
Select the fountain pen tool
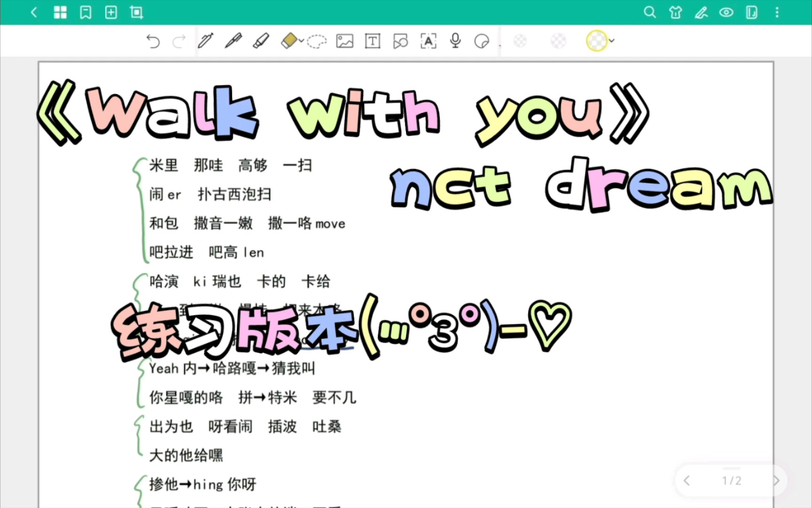pos(205,41)
